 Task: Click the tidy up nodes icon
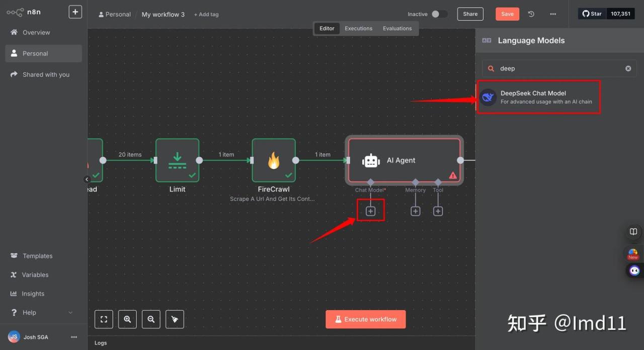175,319
